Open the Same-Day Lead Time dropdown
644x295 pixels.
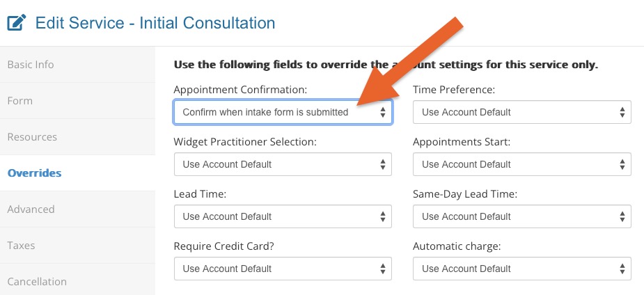coord(521,216)
